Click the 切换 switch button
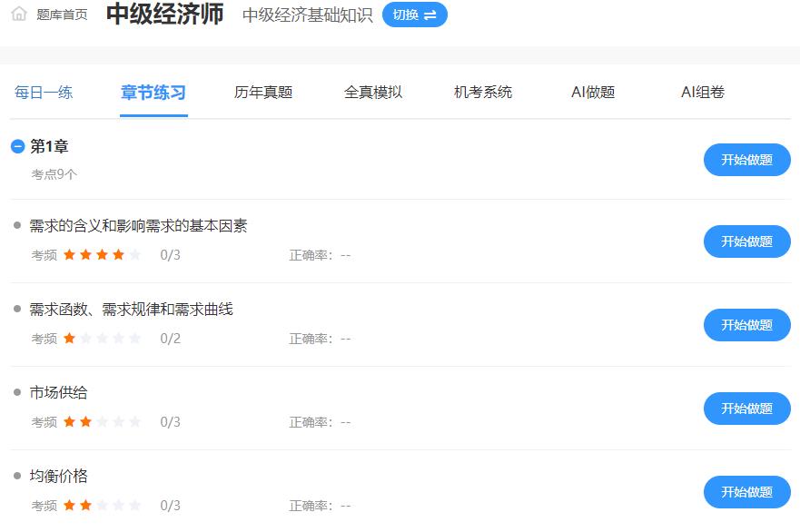 pyautogui.click(x=414, y=15)
